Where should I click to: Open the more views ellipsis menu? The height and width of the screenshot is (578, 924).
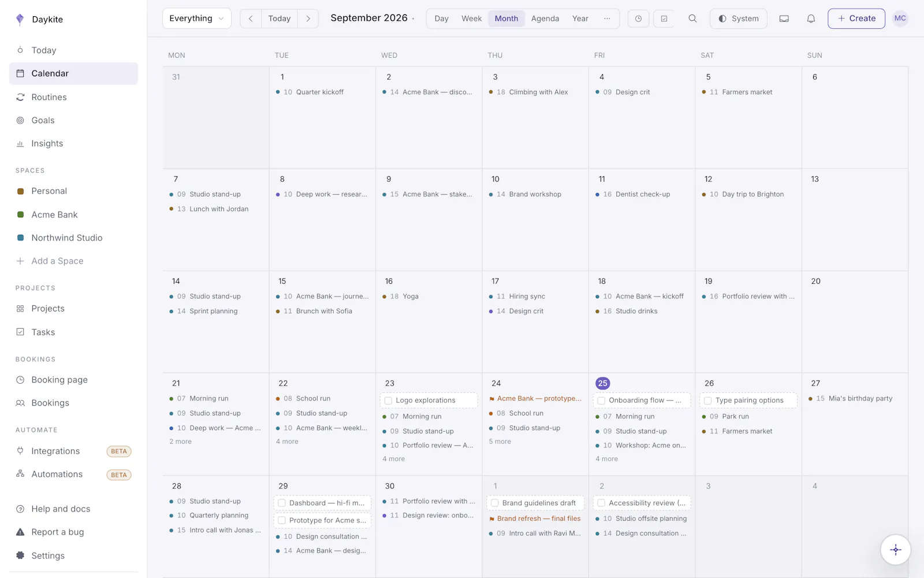607,18
